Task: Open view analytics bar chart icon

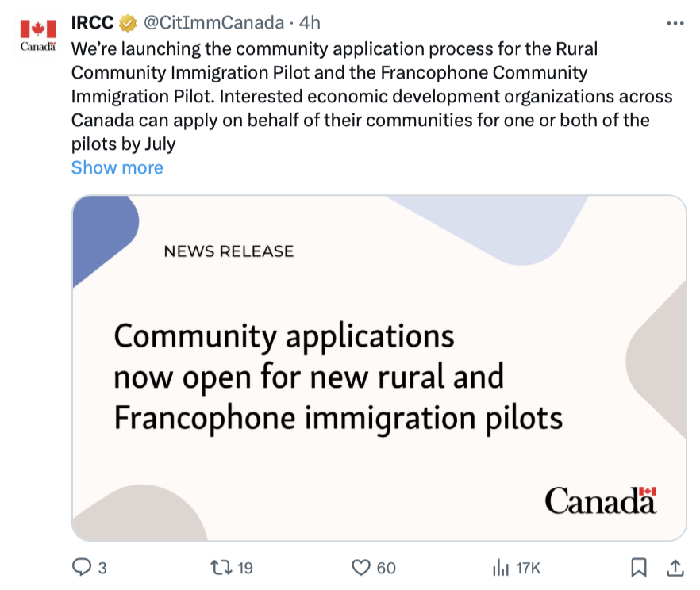Action: coord(501,568)
